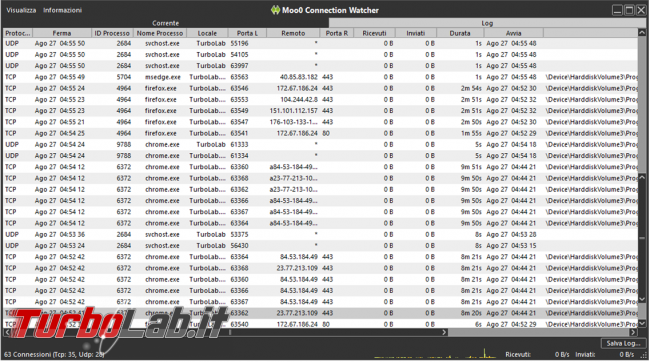The image size is (650, 362).
Task: Switch to the Corrente tab
Action: tap(165, 23)
